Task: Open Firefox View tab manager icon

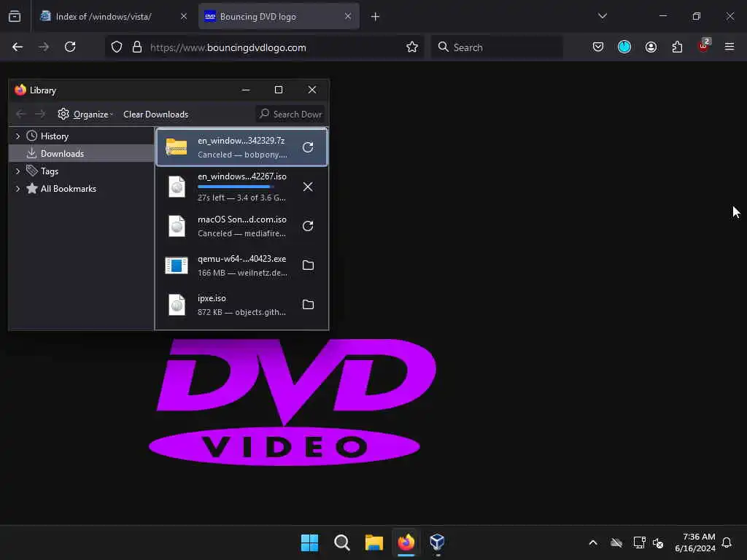Action: tap(15, 16)
